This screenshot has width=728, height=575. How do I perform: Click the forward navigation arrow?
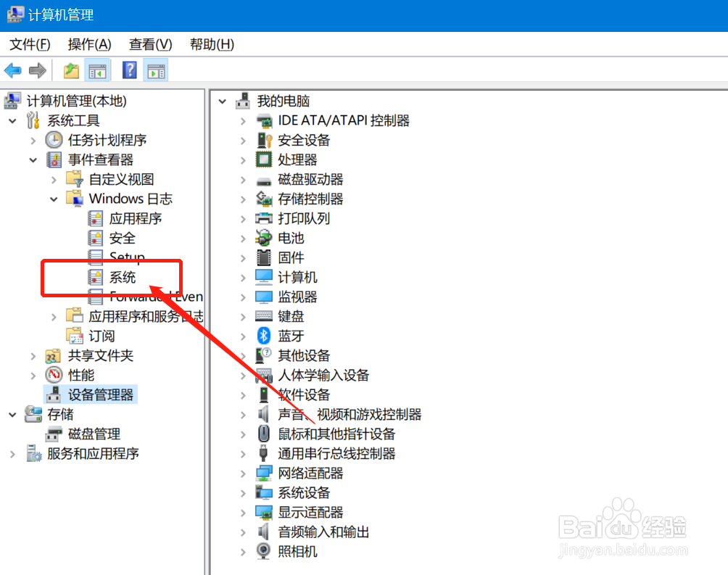click(38, 70)
